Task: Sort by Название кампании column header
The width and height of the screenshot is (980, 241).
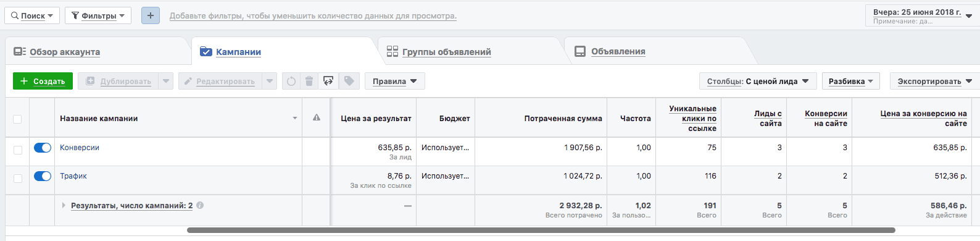Action: tap(99, 118)
